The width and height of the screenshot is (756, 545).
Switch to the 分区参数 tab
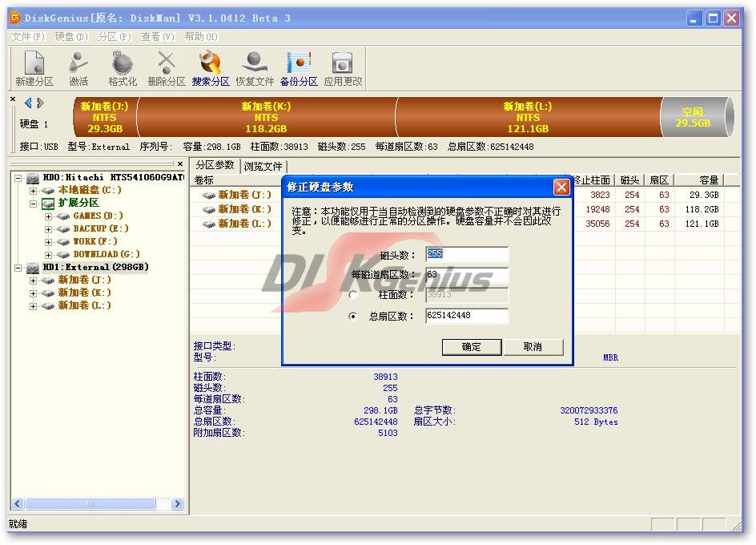[x=215, y=166]
